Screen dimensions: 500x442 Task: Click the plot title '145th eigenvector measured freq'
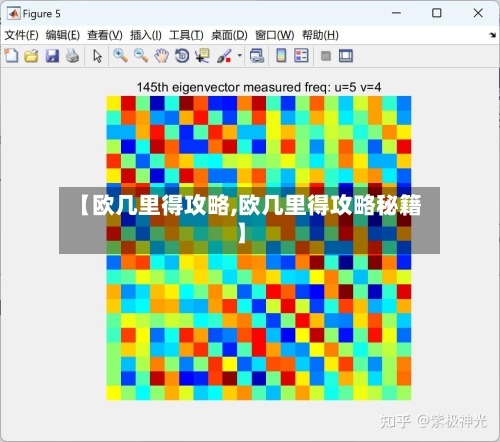[259, 87]
